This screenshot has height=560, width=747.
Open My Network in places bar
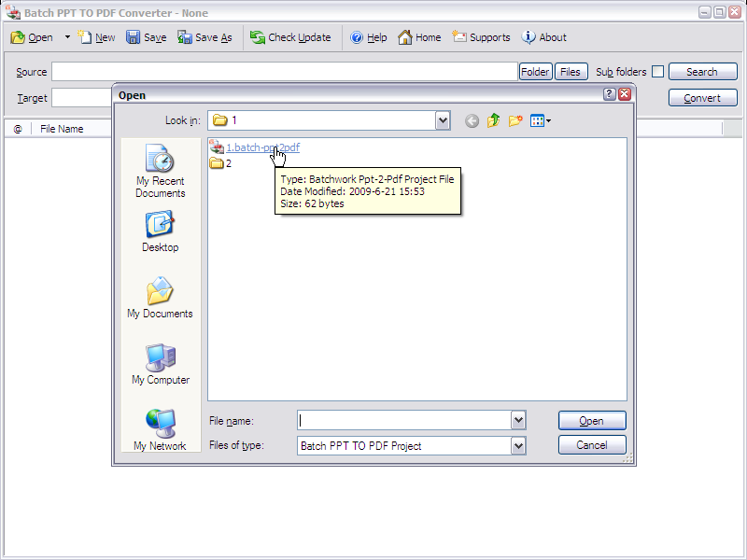[160, 430]
